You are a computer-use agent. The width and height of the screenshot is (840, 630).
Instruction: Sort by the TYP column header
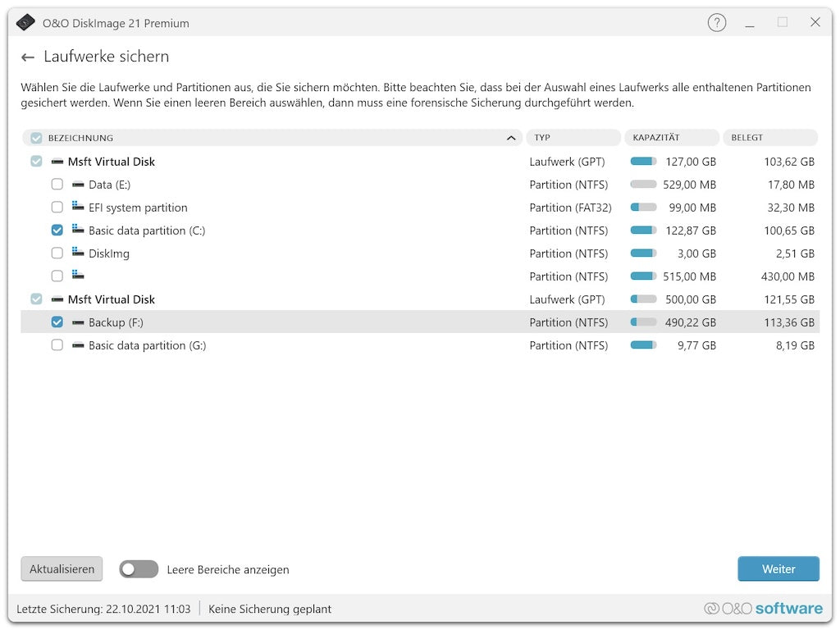pos(573,138)
